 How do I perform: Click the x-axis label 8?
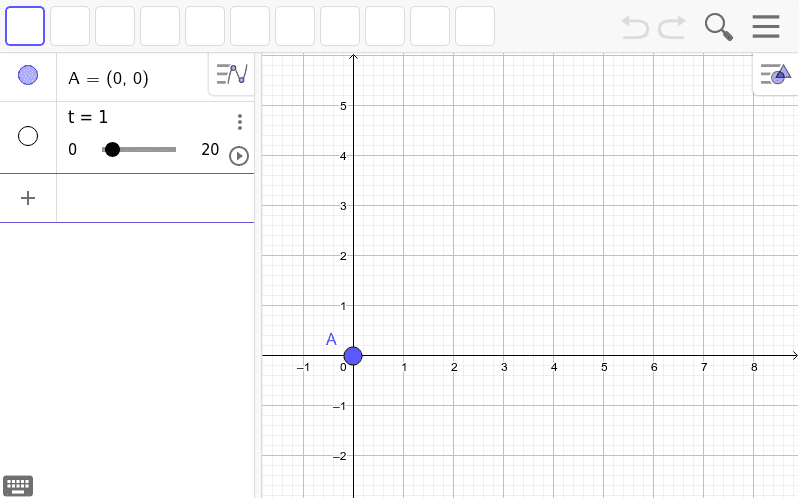(754, 367)
